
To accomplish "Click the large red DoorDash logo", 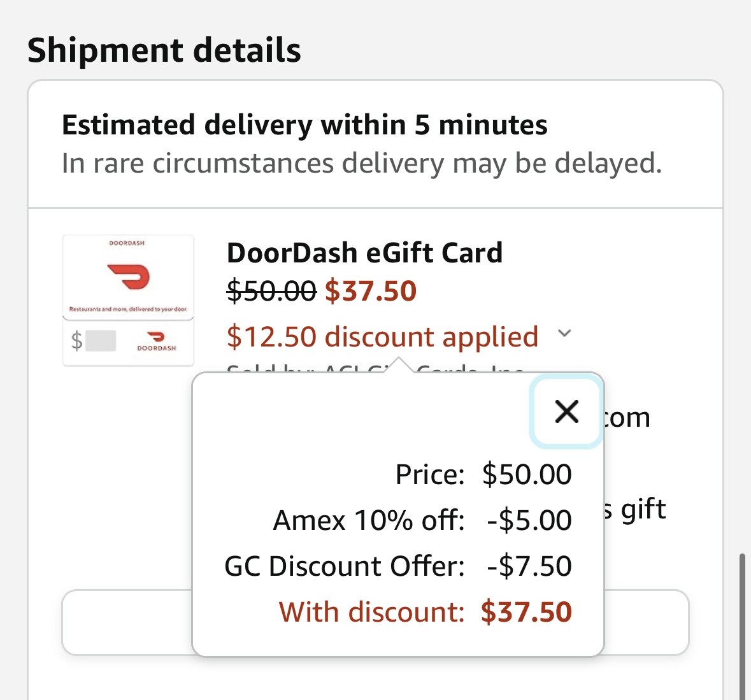I will 128,276.
